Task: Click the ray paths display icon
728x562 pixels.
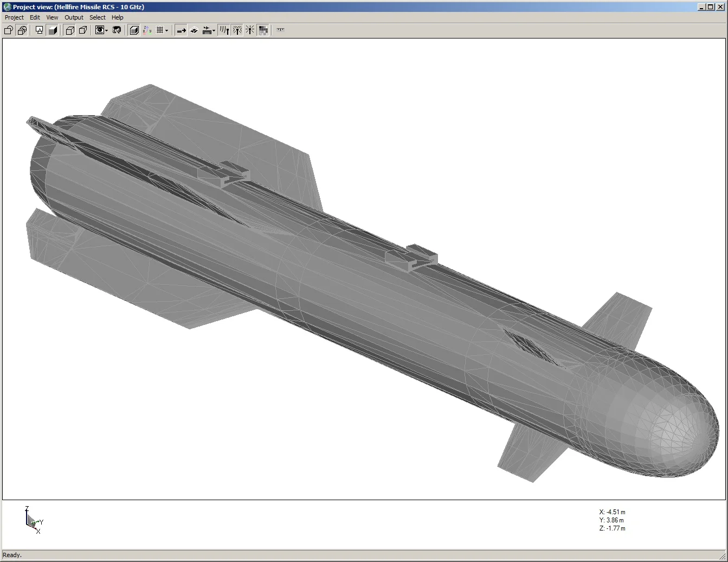Action: [x=224, y=30]
